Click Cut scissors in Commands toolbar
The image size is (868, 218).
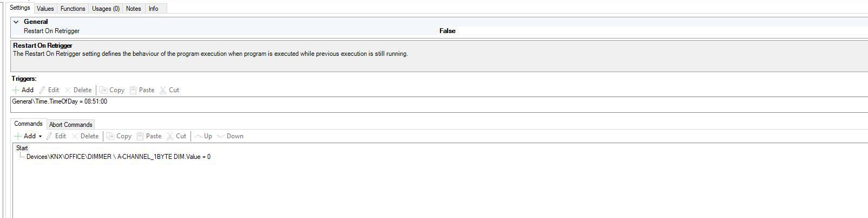[170, 136]
